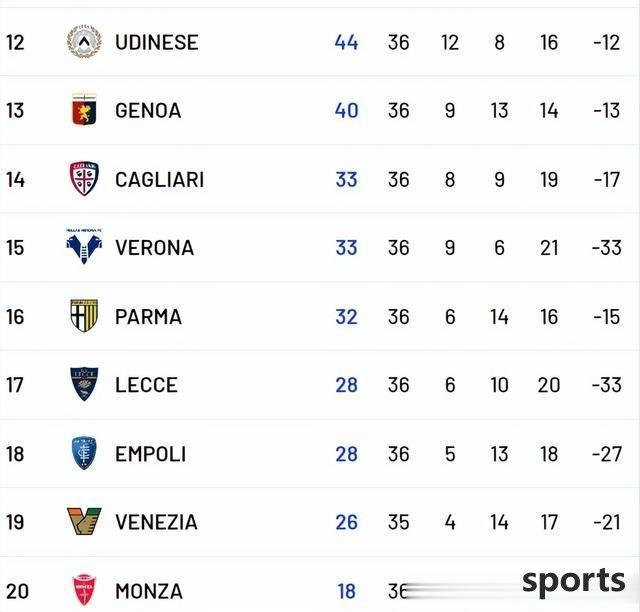Click the Empoli club crest
This screenshot has height=612, width=640.
[84, 453]
